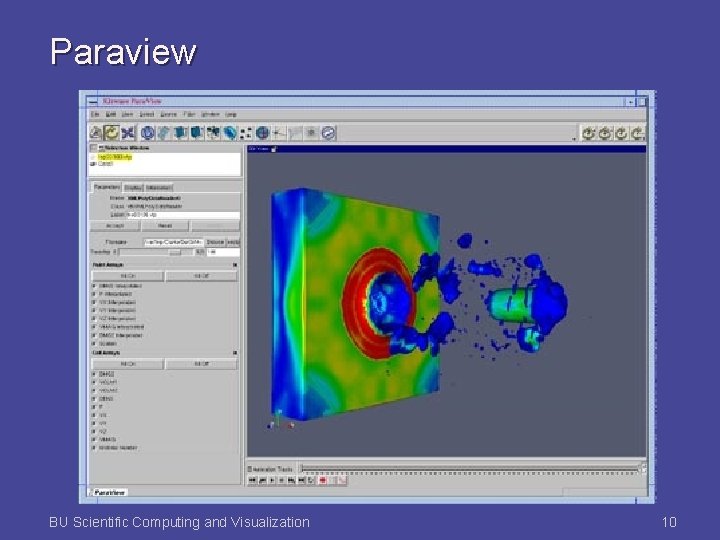
Task: Click All Off under Cell Arrays
Action: click(x=201, y=364)
